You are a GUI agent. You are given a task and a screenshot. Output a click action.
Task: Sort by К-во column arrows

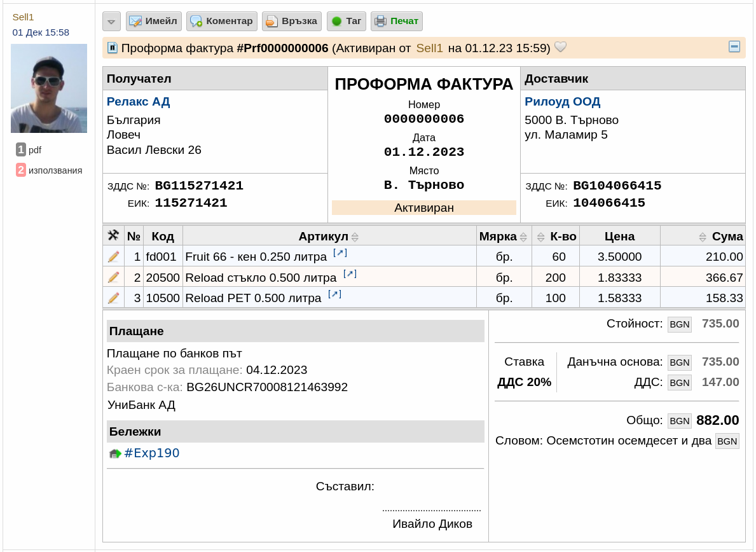tap(540, 237)
